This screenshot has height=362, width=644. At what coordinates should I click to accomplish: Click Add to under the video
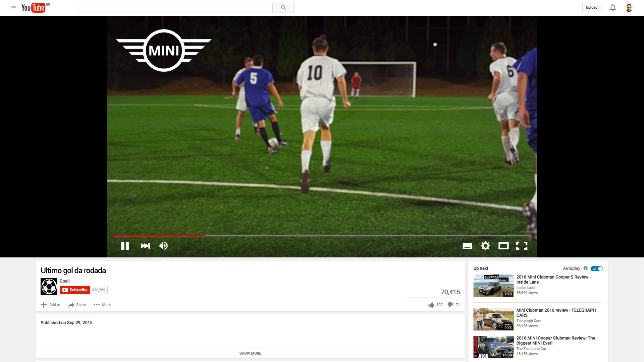coord(51,305)
